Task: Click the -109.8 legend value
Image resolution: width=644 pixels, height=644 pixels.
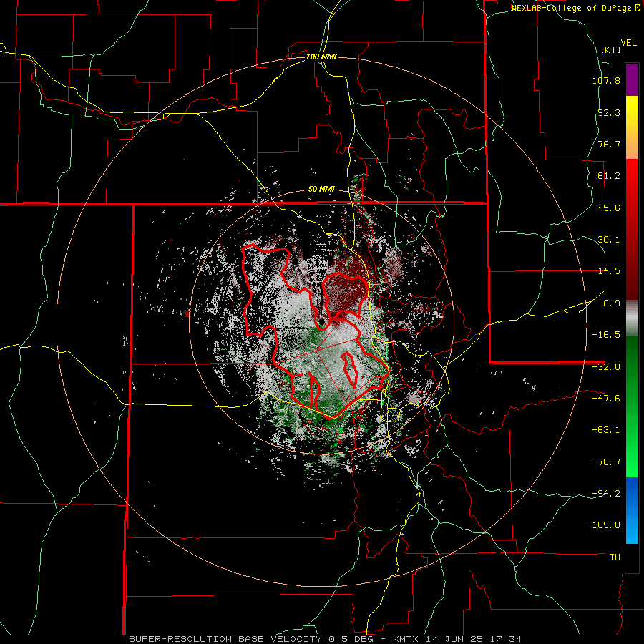Action: [x=604, y=525]
